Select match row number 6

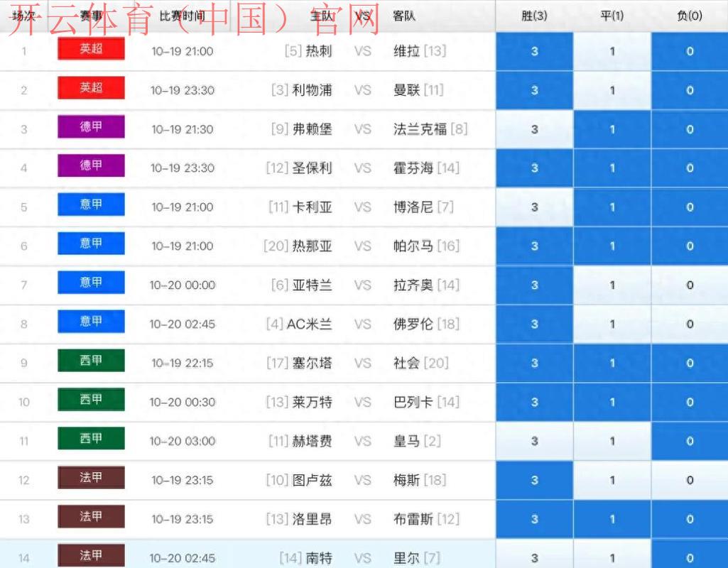tap(24, 246)
